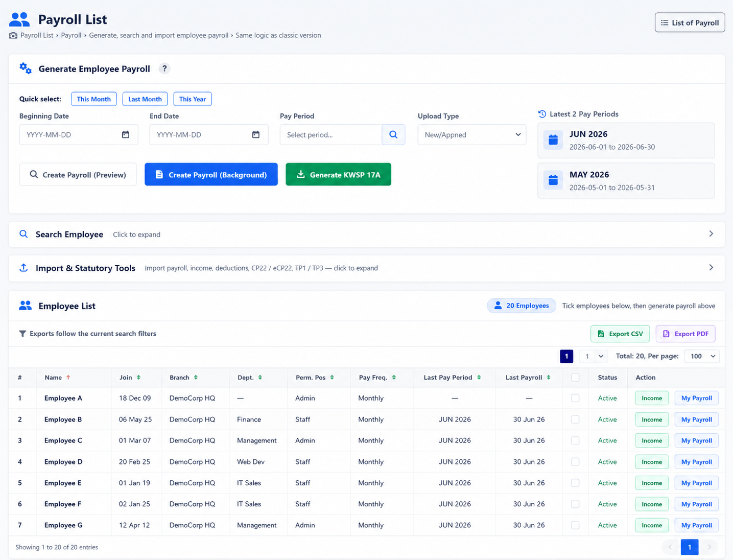Image resolution: width=733 pixels, height=560 pixels.
Task: Click the Import & Statutory Tools upload icon
Action: 23,268
